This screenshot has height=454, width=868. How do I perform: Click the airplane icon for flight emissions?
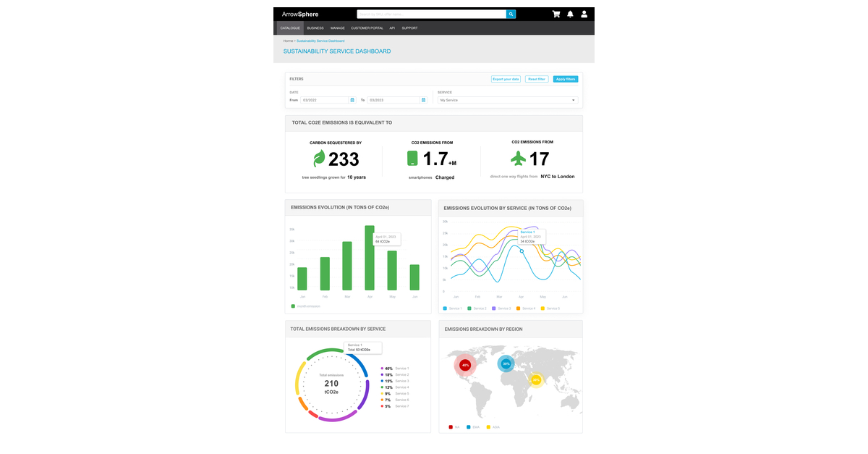[x=517, y=159]
